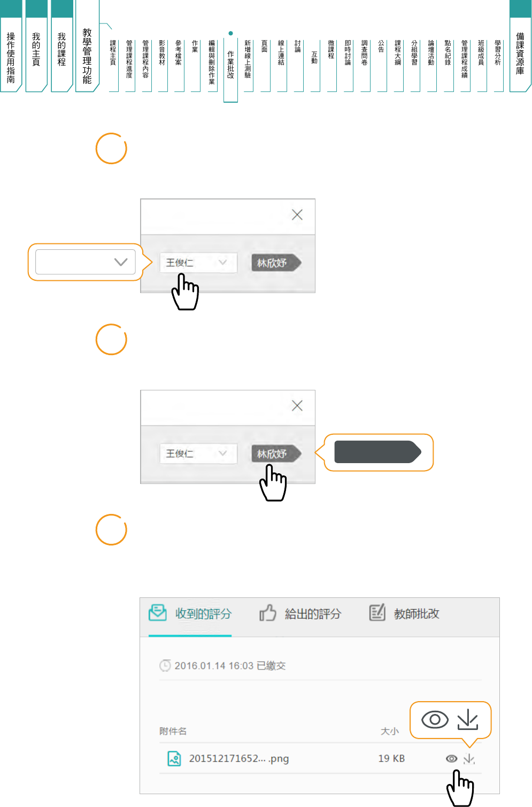This screenshot has width=532, height=807.
Task: Click the dark gray arrow shape in the callout
Action: click(377, 452)
